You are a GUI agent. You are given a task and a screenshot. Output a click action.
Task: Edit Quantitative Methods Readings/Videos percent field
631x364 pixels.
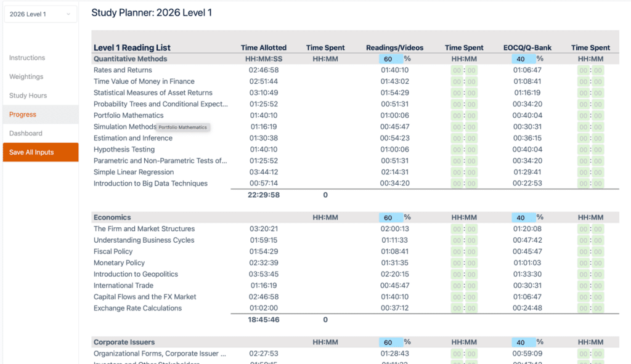coord(390,59)
